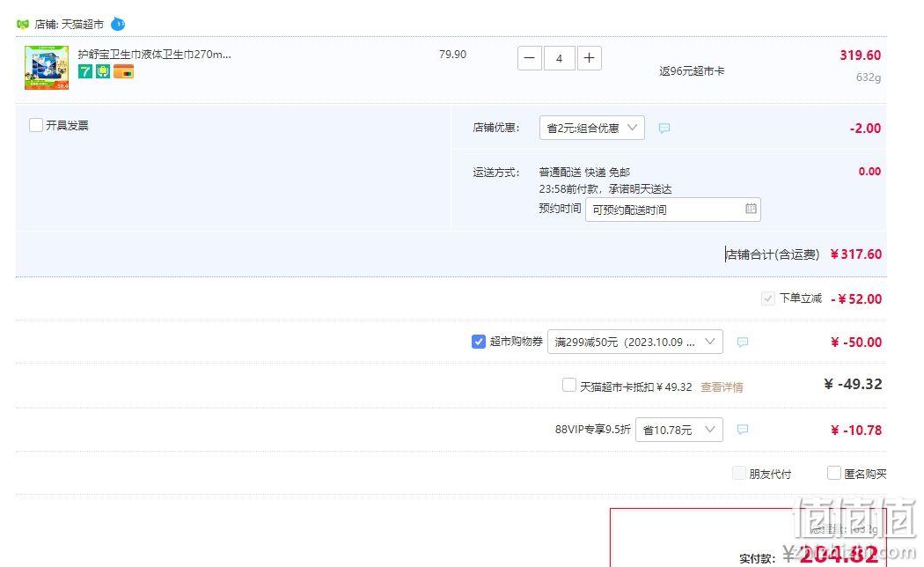Click the 可预约配送时间 delivery time field

tap(673, 210)
